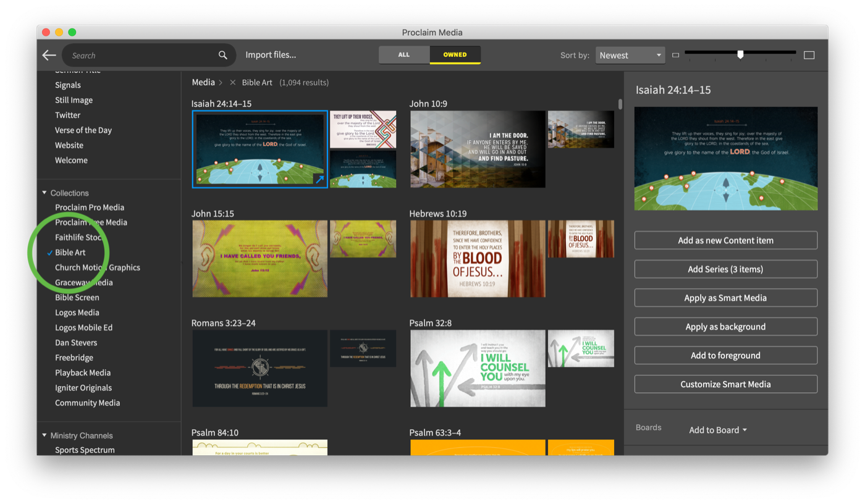This screenshot has height=504, width=865.
Task: Select the John 15:15 large thumbnail
Action: tap(260, 259)
